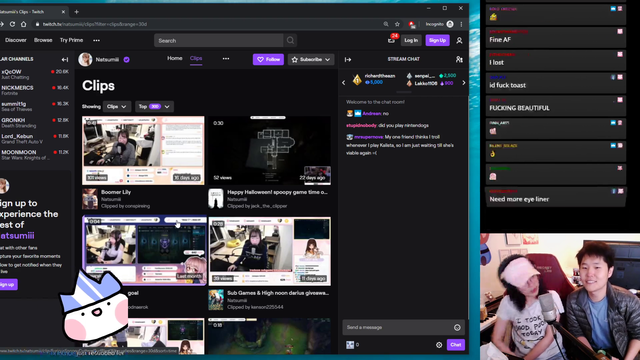Click the "Fine AF" overlay chat message
Image resolution: width=640 pixels, height=360 pixels.
[x=555, y=37]
